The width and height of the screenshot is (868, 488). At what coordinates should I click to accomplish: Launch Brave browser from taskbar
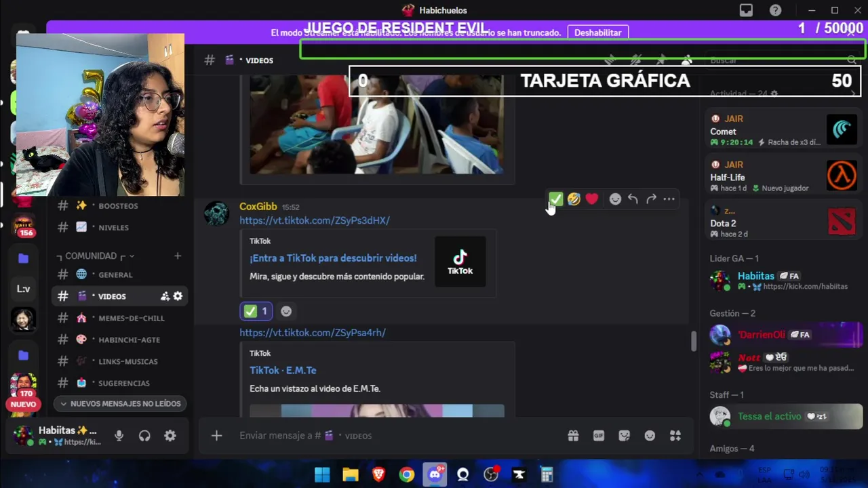378,474
